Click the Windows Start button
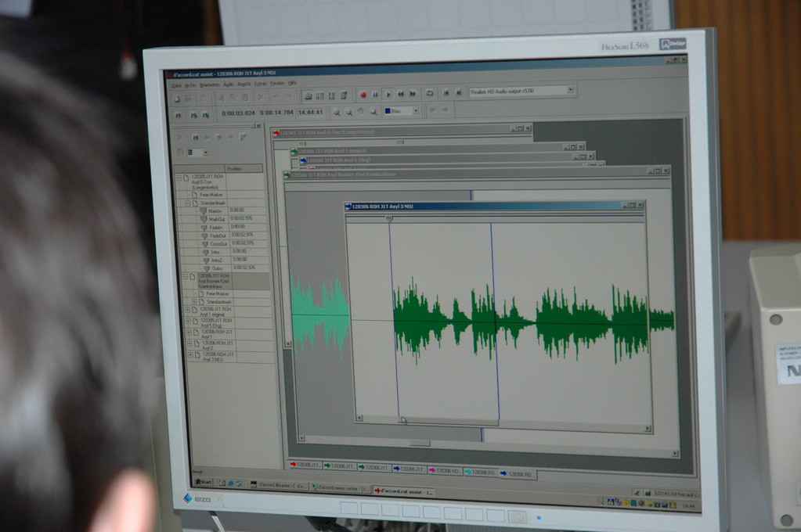This screenshot has height=532, width=801. (x=204, y=483)
